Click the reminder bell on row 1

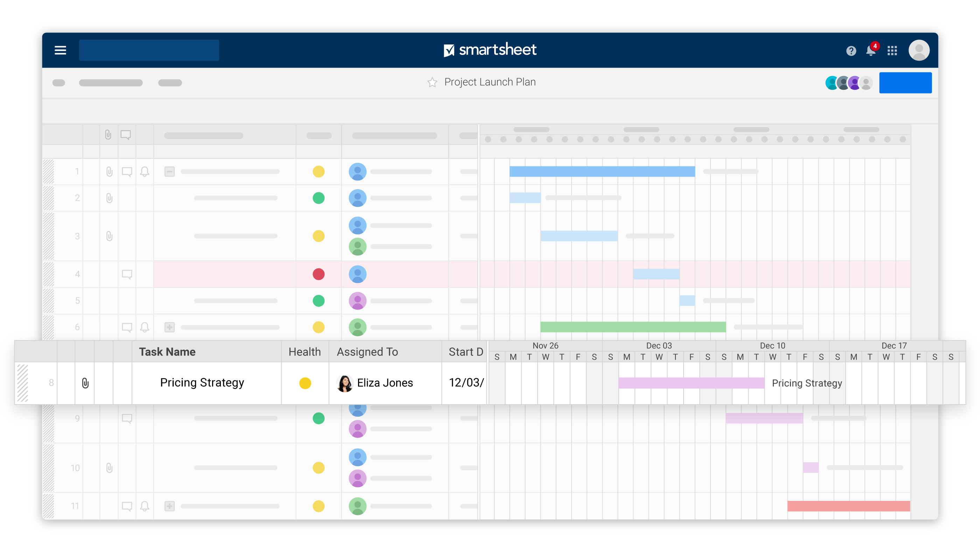coord(144,172)
